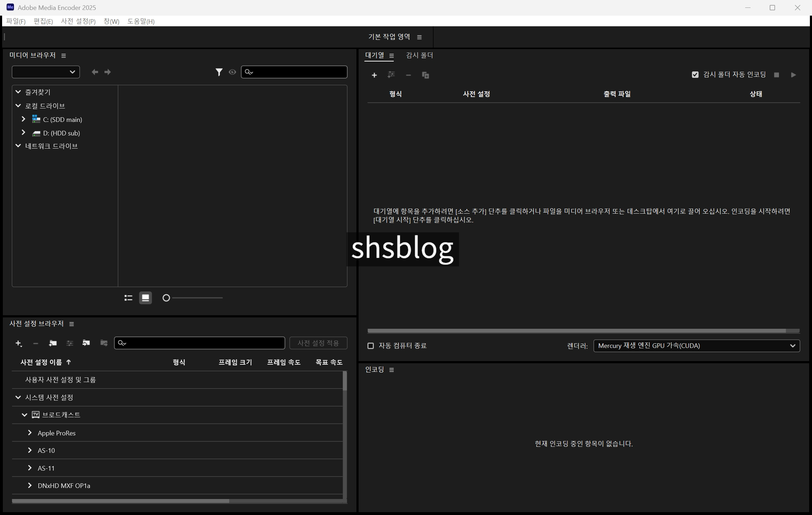812x515 pixels.
Task: Toggle the eye icon for viewed file types
Action: coord(232,72)
